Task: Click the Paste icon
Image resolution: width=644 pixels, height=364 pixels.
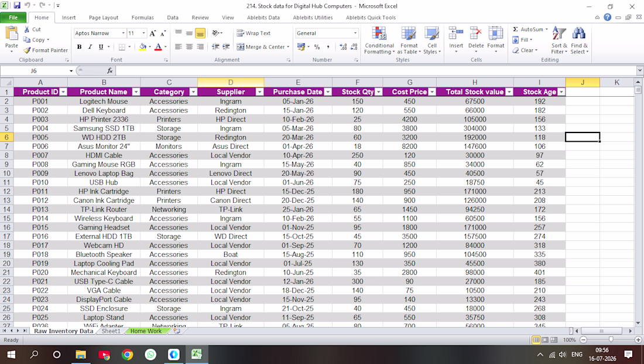Action: tap(12, 35)
